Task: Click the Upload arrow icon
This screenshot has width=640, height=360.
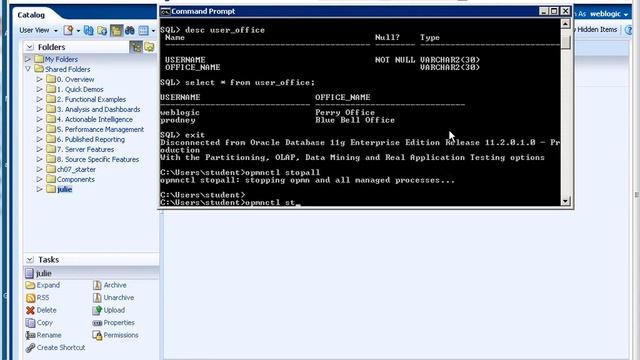Action: click(97, 310)
